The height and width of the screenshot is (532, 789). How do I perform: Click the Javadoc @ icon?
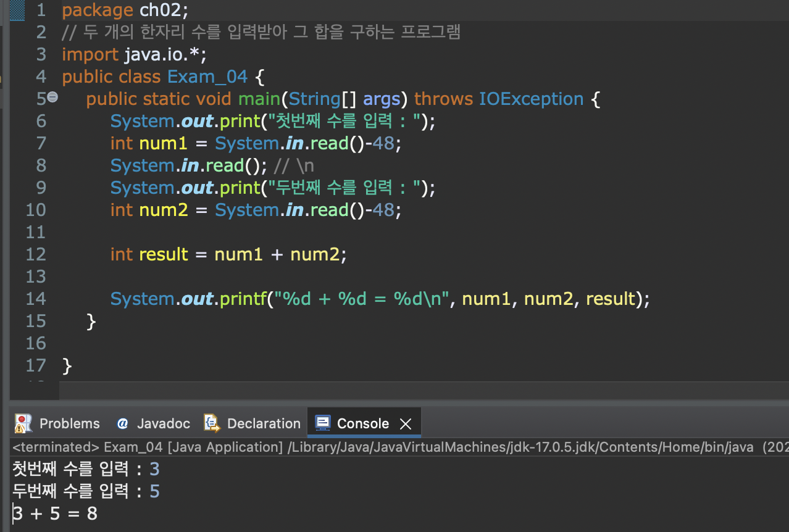pyautogui.click(x=122, y=423)
